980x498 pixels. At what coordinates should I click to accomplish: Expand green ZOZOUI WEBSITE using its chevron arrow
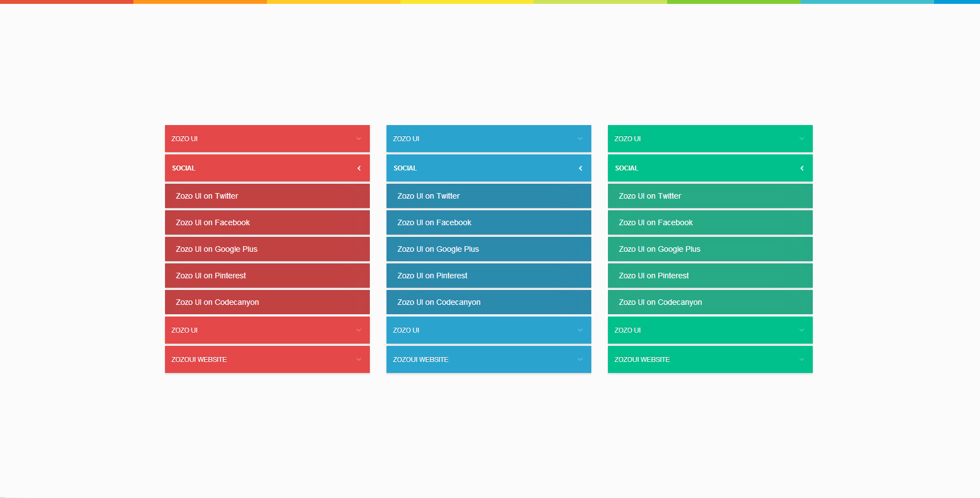[802, 360]
